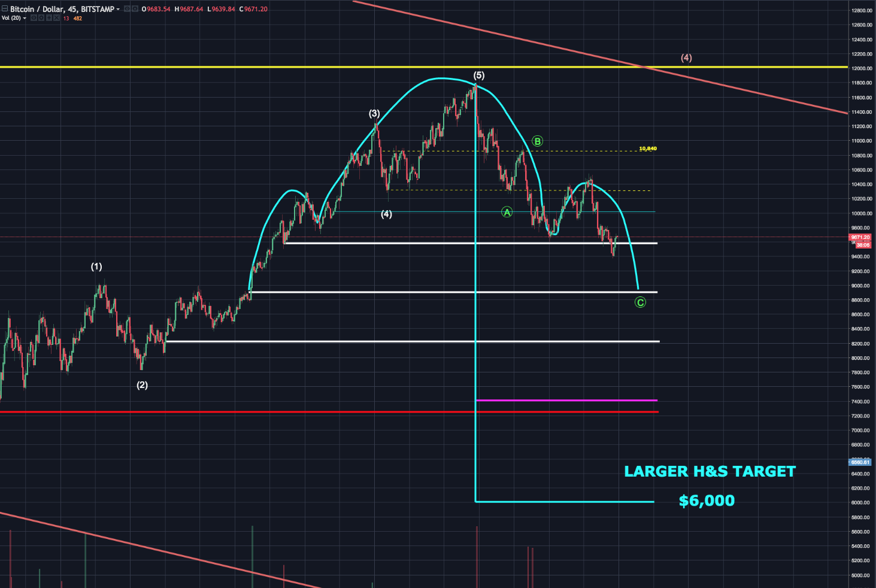Select the pink (4) label near trendline
Screen dimensions: 876x588
coord(686,58)
